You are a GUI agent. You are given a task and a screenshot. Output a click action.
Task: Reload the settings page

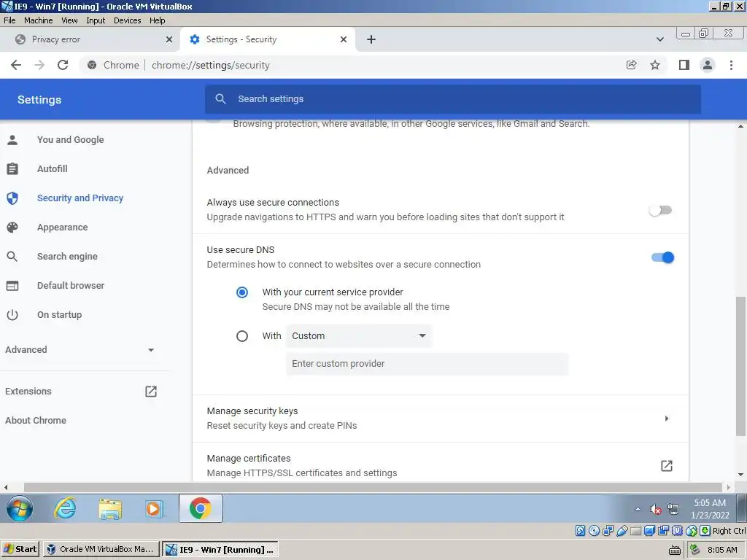tap(63, 65)
